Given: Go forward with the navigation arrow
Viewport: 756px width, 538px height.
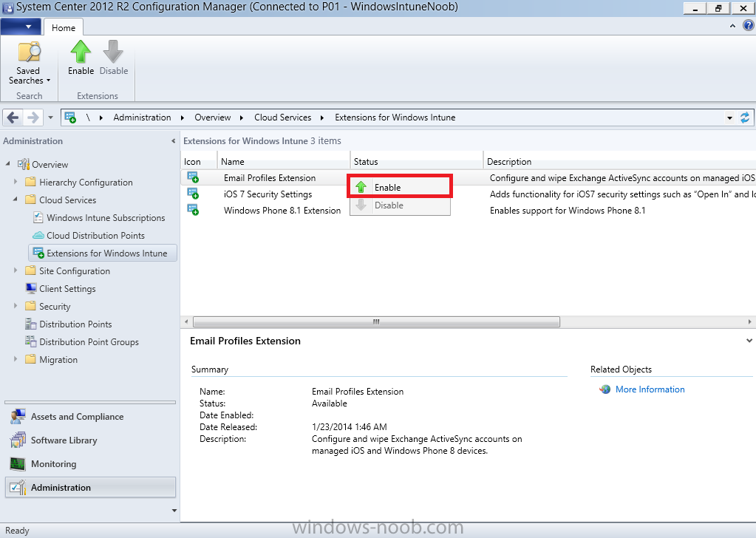Looking at the screenshot, I should (33, 118).
